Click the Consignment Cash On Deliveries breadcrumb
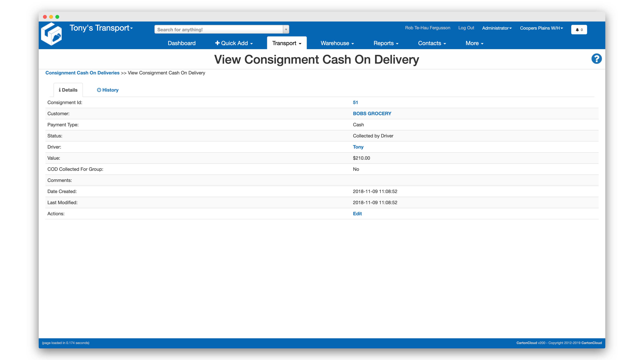 pos(83,73)
